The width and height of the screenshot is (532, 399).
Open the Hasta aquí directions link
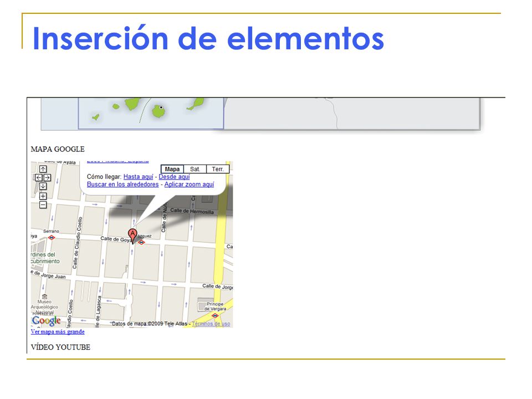pos(139,177)
